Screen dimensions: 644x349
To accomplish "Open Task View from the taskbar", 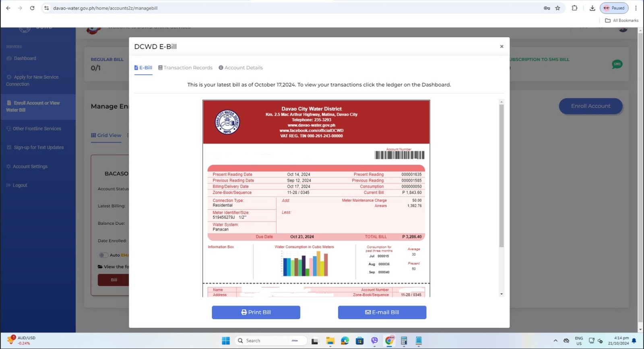I will click(x=315, y=341).
